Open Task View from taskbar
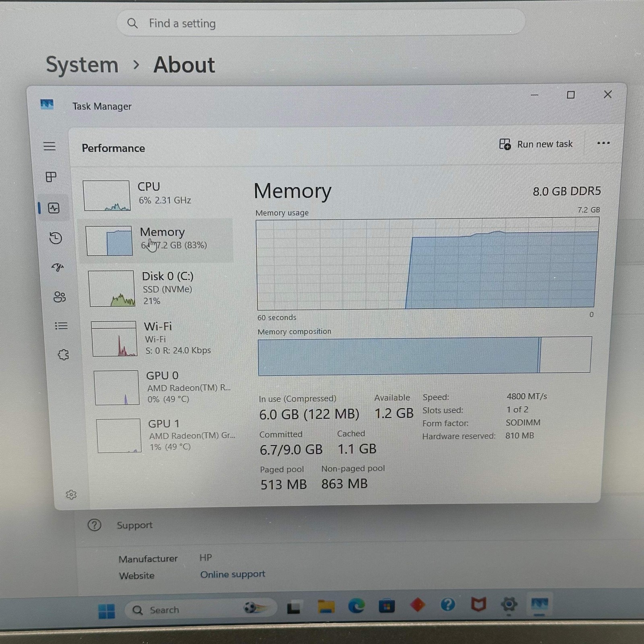This screenshot has height=644, width=644. click(293, 607)
